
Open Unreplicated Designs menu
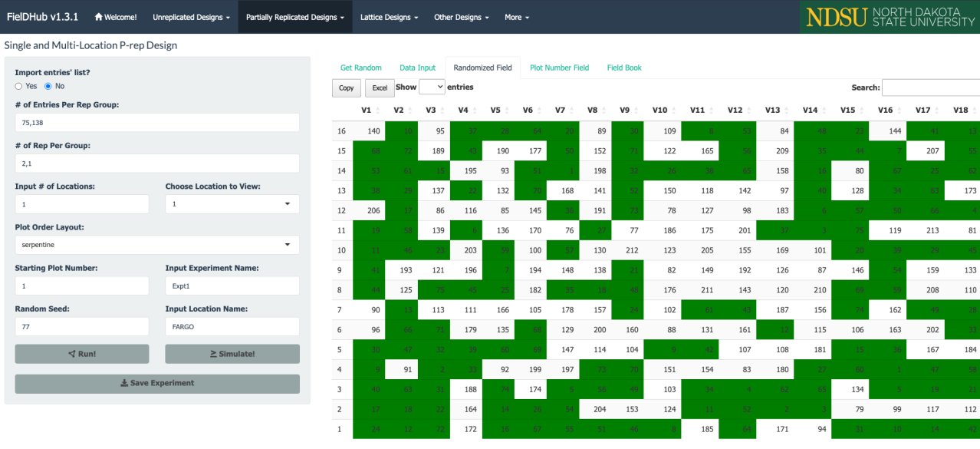click(191, 17)
